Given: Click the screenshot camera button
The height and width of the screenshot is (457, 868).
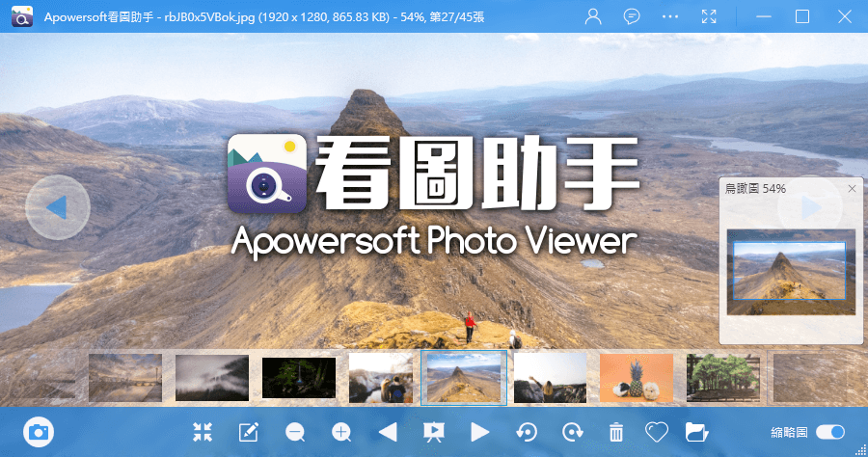Looking at the screenshot, I should [x=39, y=432].
